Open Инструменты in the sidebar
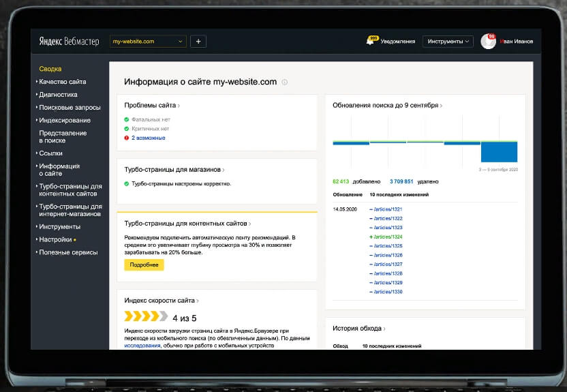The image size is (567, 392). 59,227
